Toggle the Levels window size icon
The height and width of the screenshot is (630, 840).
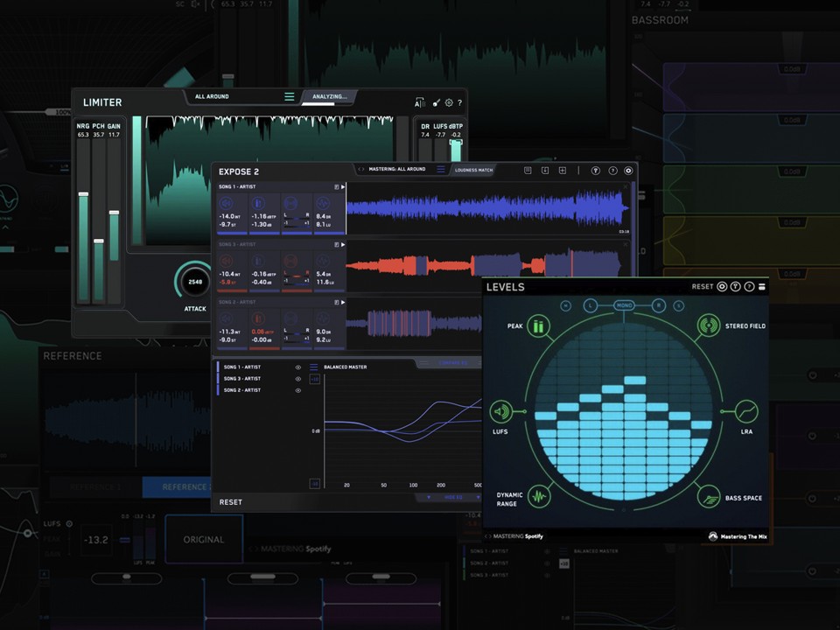point(762,287)
